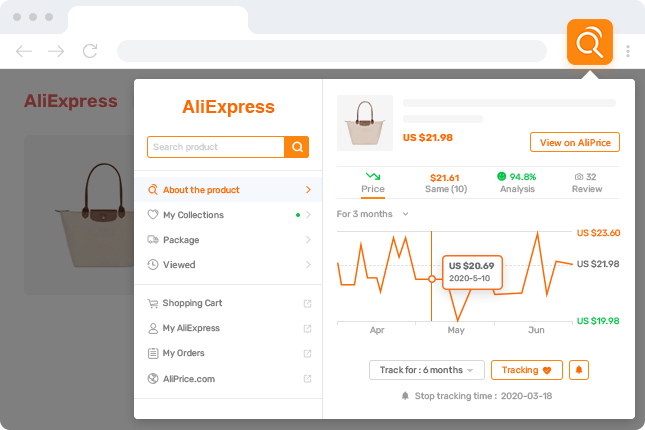
Task: Expand Viewed with its chevron
Action: (308, 265)
